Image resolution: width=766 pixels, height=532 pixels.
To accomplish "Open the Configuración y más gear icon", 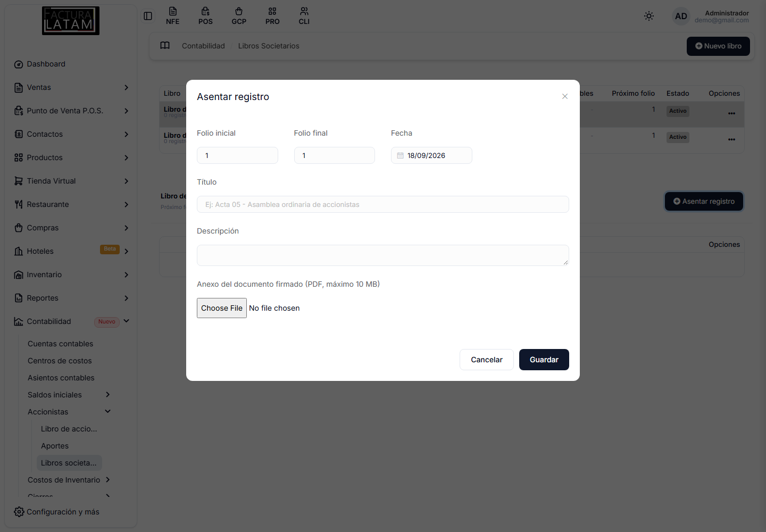I will click(x=19, y=512).
